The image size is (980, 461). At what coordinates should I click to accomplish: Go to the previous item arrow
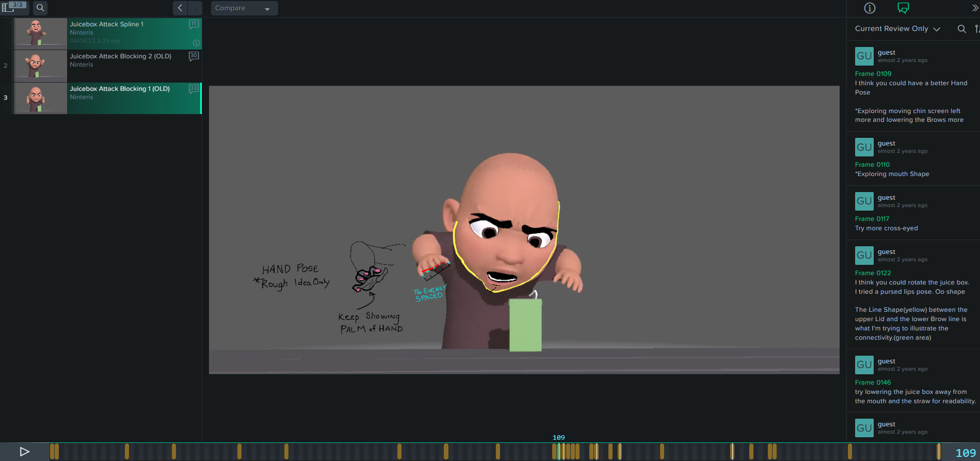tap(180, 8)
